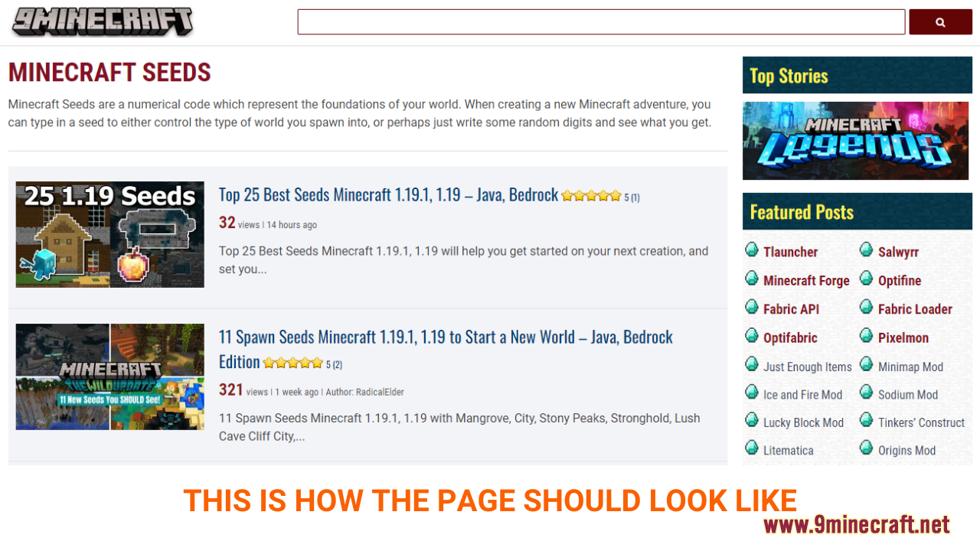
Task: Click diamond icon beside Optifabric
Action: click(752, 336)
